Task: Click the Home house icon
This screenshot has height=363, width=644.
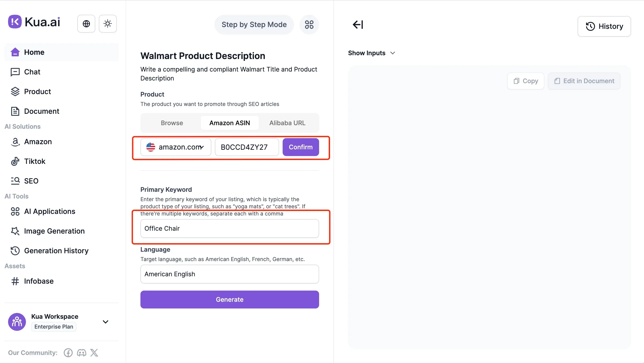Action: click(x=15, y=52)
